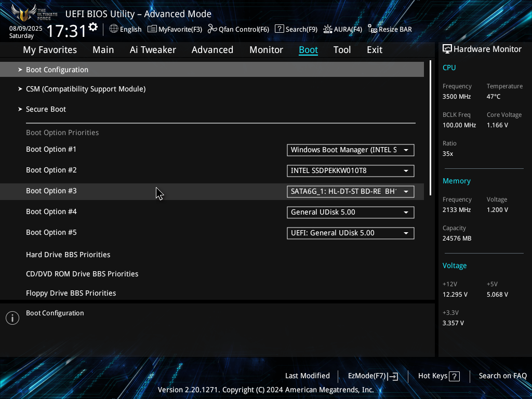The width and height of the screenshot is (532, 399).
Task: Open the Ai Tweaker tab
Action: 153,50
